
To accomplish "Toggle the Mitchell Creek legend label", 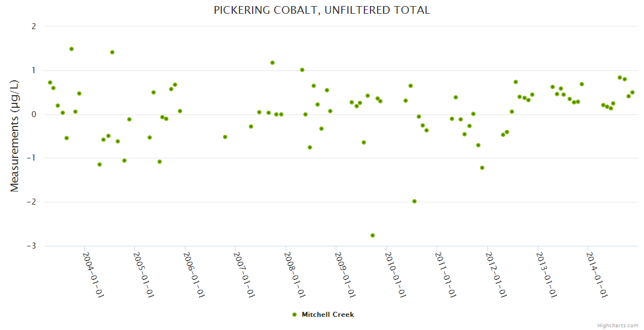I will click(x=328, y=315).
